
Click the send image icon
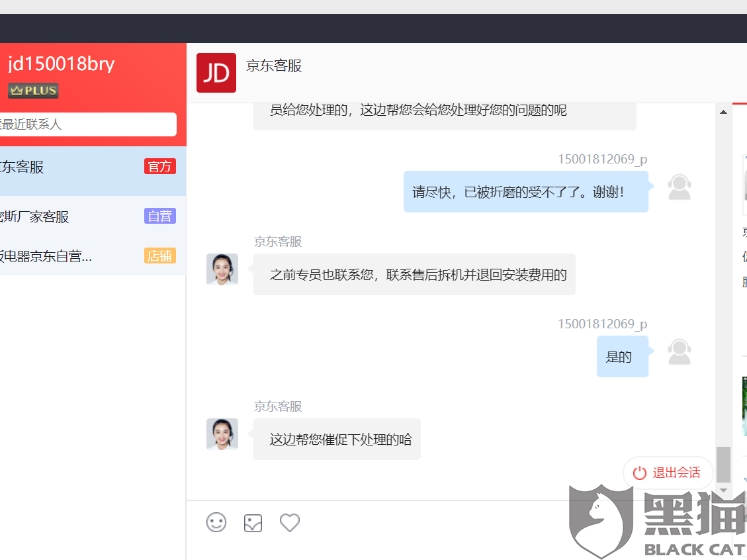[x=253, y=523]
